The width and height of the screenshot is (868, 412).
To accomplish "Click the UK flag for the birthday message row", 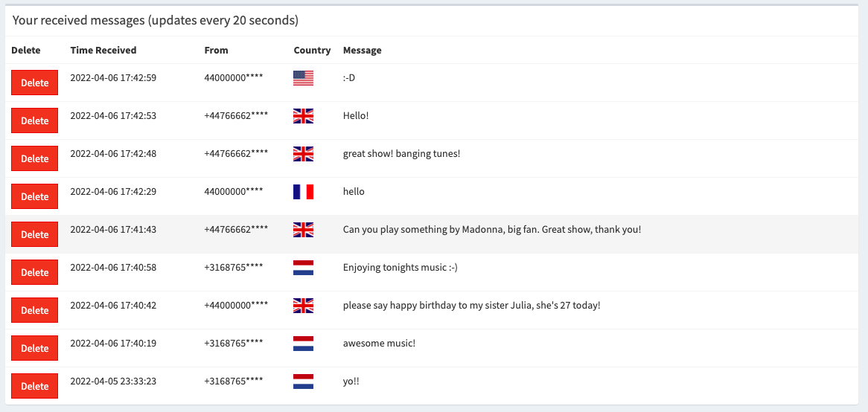I will [x=304, y=306].
